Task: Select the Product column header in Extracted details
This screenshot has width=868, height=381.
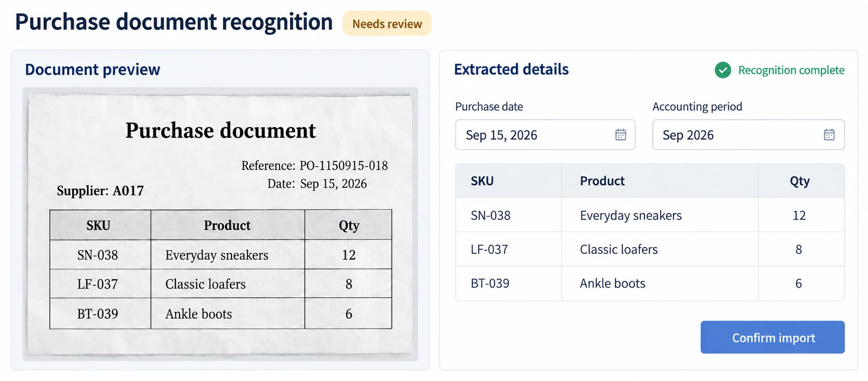Action: click(602, 181)
